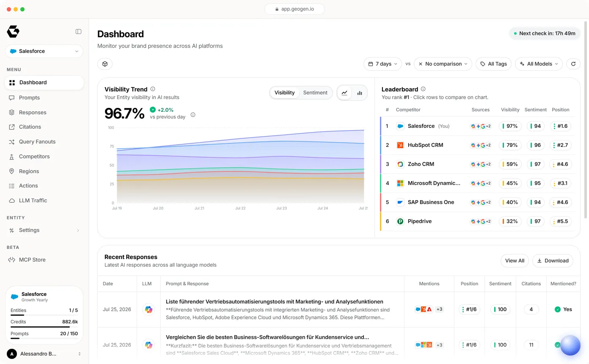
Task: Click the citations count 11 badge
Action: click(531, 345)
